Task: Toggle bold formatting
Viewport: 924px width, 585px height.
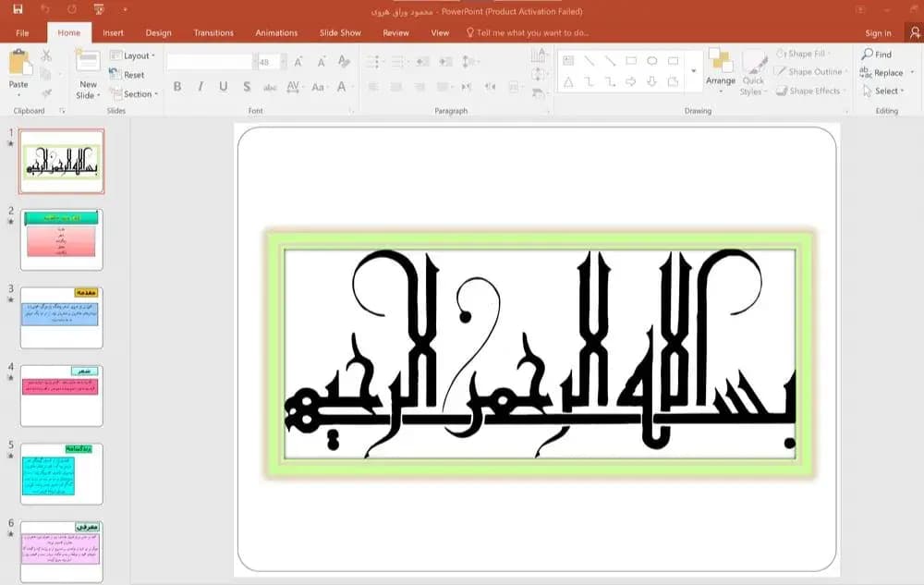Action: point(177,87)
